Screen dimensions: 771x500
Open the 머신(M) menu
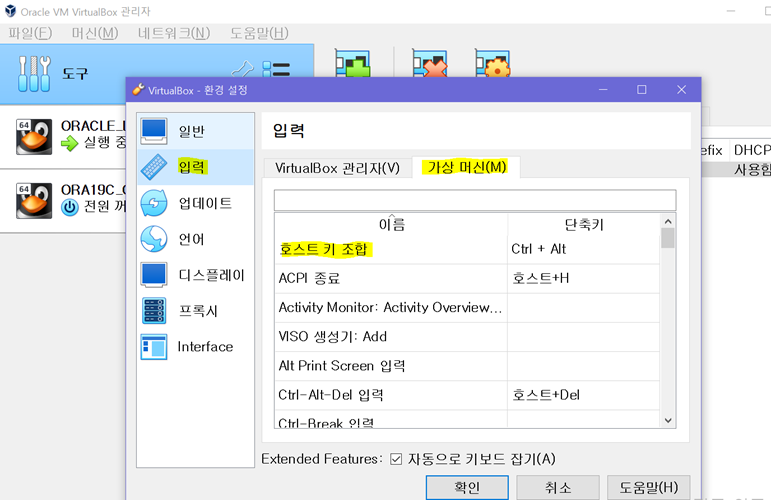95,33
